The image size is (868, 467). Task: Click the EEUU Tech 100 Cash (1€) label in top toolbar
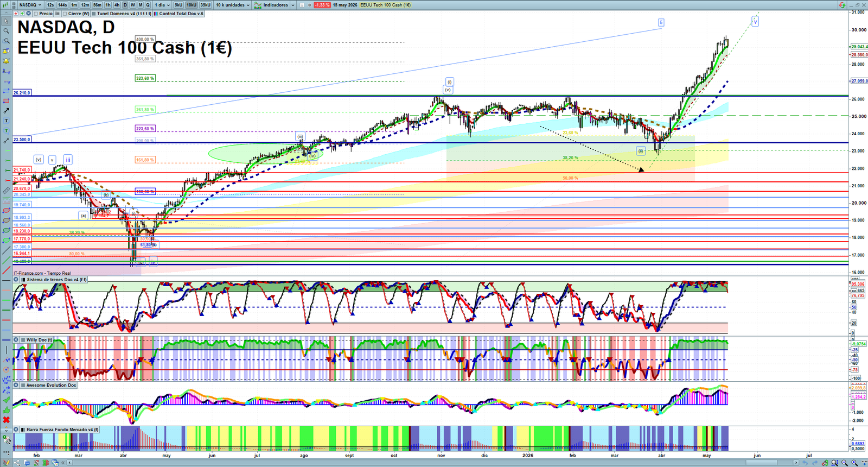(x=386, y=5)
